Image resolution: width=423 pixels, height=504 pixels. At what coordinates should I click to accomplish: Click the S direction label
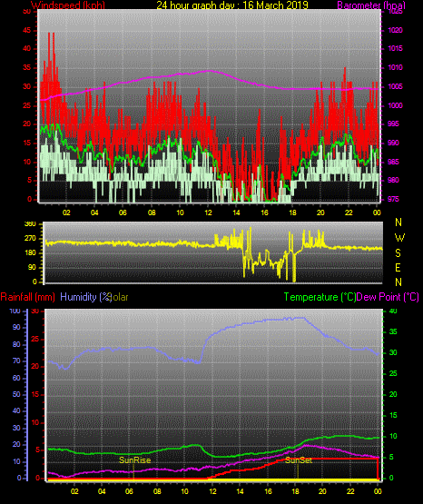[398, 253]
